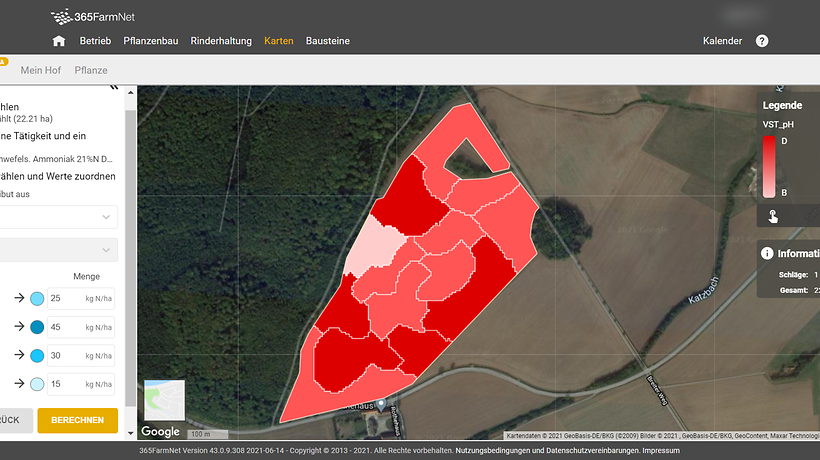This screenshot has width=820, height=460.
Task: Click the arrow beside the 25 kg value
Action: pos(17,299)
